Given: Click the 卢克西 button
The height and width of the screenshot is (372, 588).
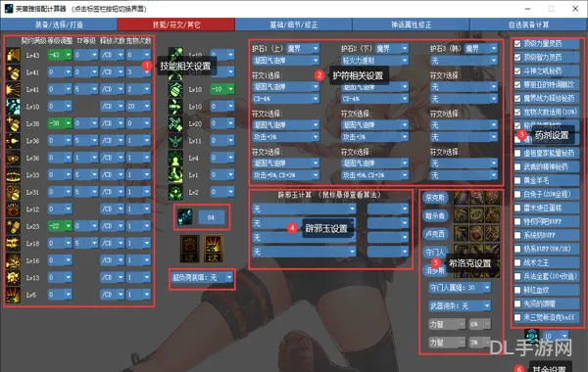Looking at the screenshot, I should (x=435, y=234).
